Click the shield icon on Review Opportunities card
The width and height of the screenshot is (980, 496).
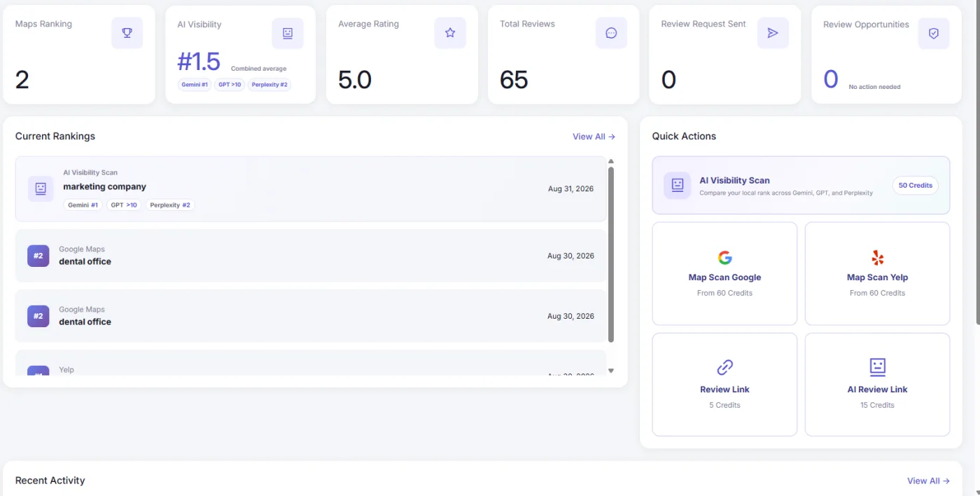click(x=934, y=33)
